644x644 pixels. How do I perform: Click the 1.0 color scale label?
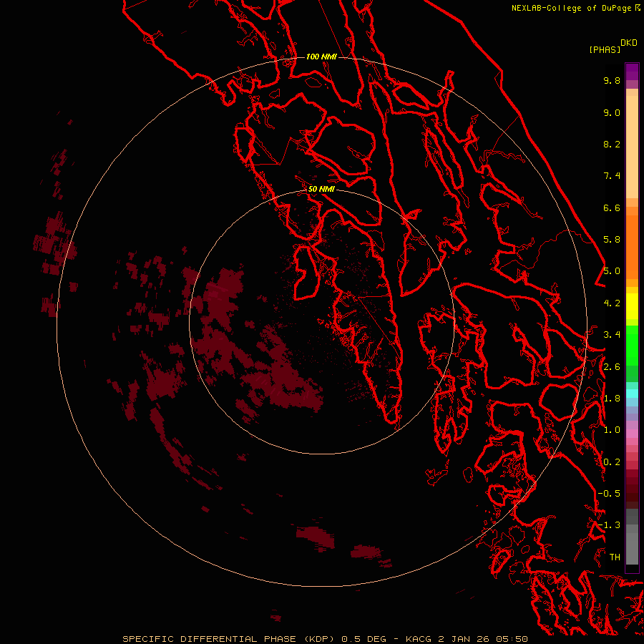612,430
